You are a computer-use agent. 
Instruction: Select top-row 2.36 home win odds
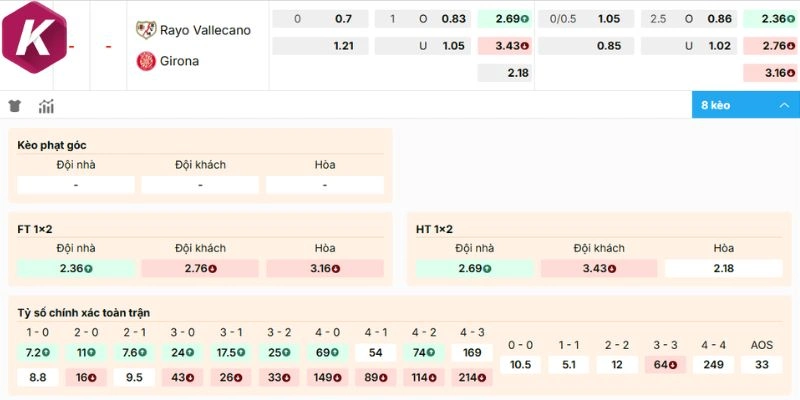click(x=770, y=19)
